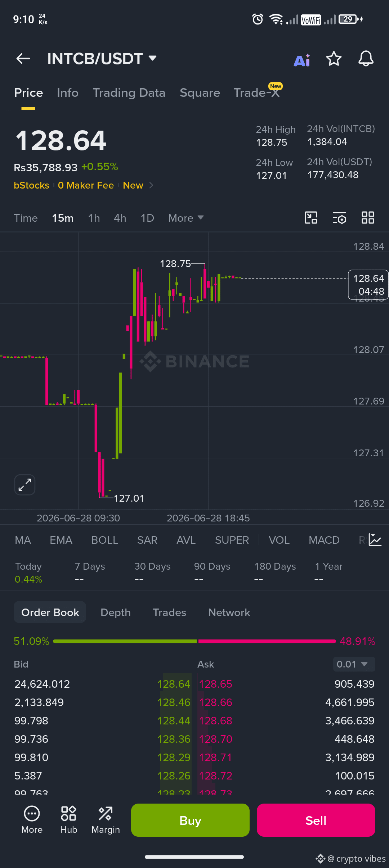Toggle the SAR indicator
The height and width of the screenshot is (868, 389).
coord(147,540)
